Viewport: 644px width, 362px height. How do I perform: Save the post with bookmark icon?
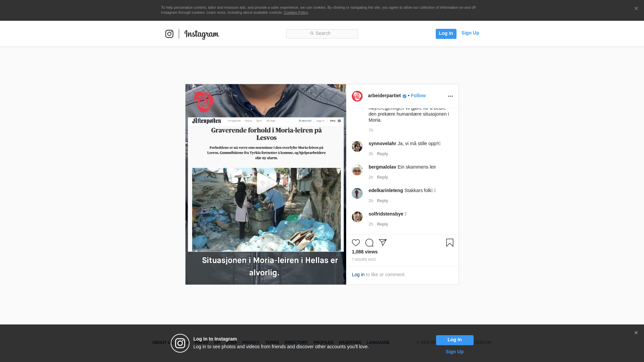[x=450, y=243]
